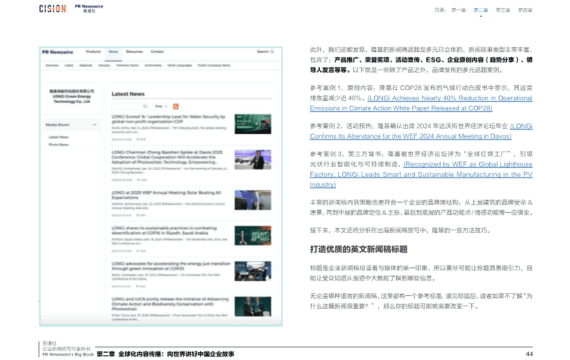The image size is (570, 360).
Task: Click the search magnifier beside Search
Action: [x=272, y=52]
